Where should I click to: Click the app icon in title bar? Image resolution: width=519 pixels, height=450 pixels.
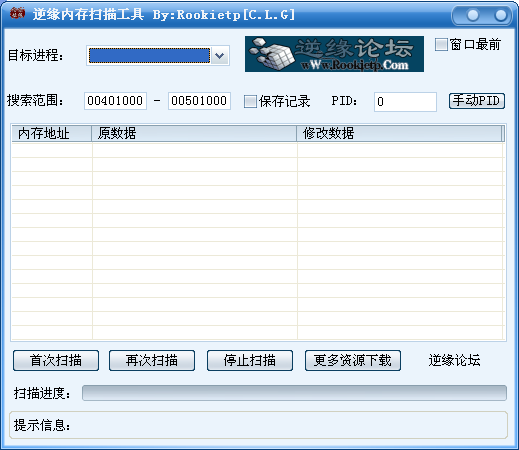(17, 13)
